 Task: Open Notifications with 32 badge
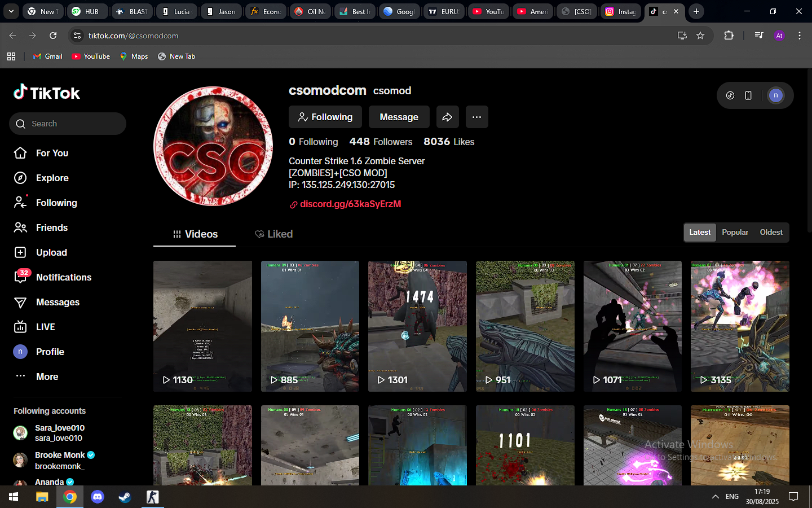point(63,277)
